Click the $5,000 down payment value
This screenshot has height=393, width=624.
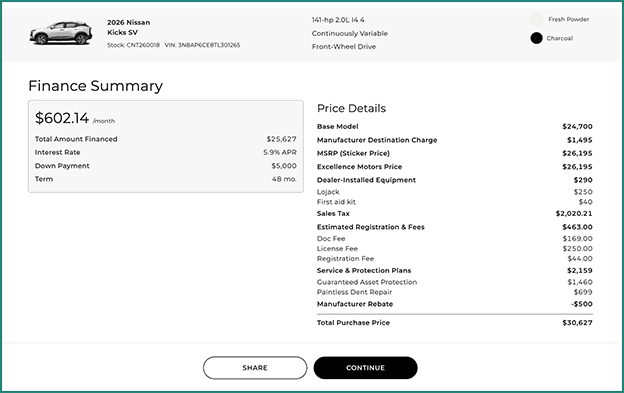(284, 166)
